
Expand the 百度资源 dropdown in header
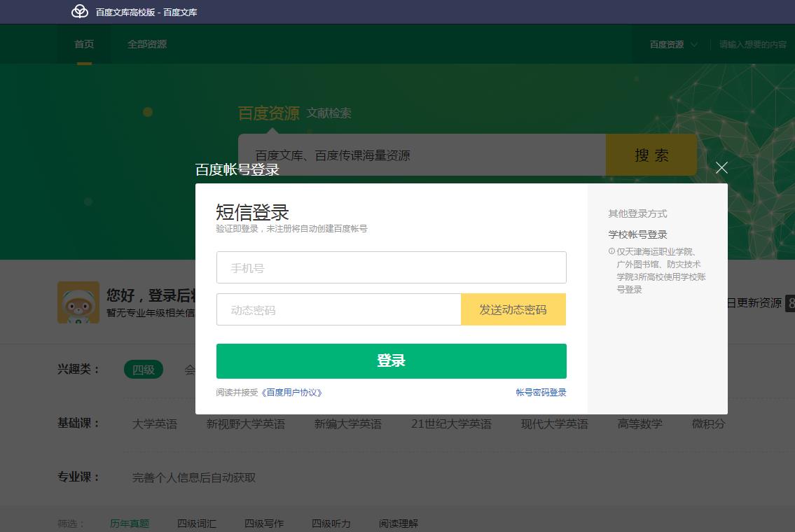click(x=673, y=45)
